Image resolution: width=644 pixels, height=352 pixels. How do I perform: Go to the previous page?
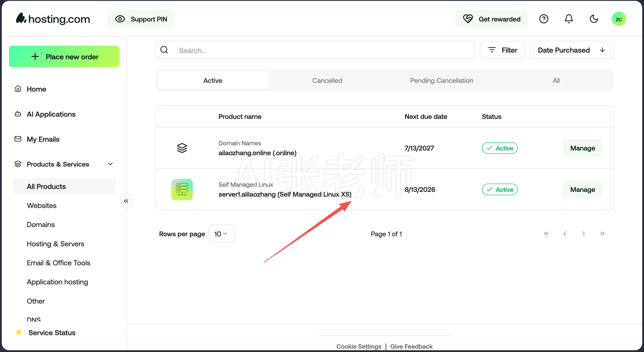coord(565,234)
